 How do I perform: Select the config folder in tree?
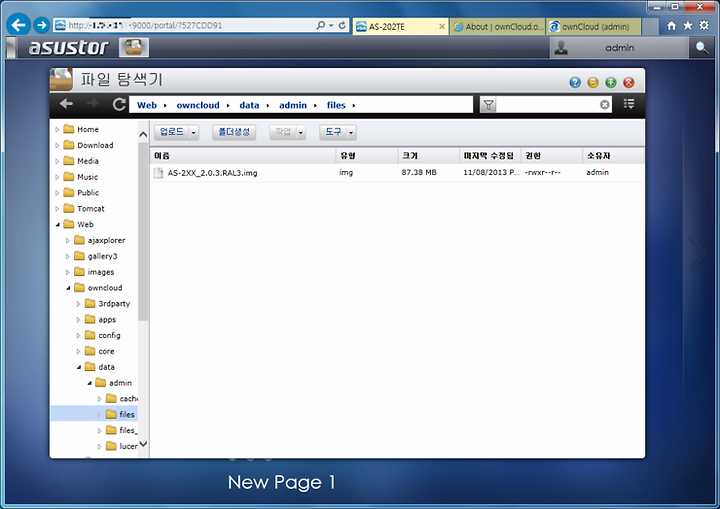point(109,336)
